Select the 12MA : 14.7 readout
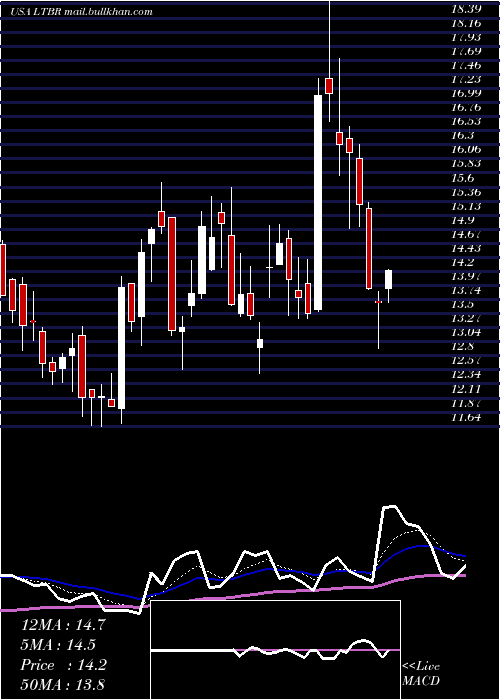Image resolution: width=500 pixels, height=700 pixels. [63, 624]
